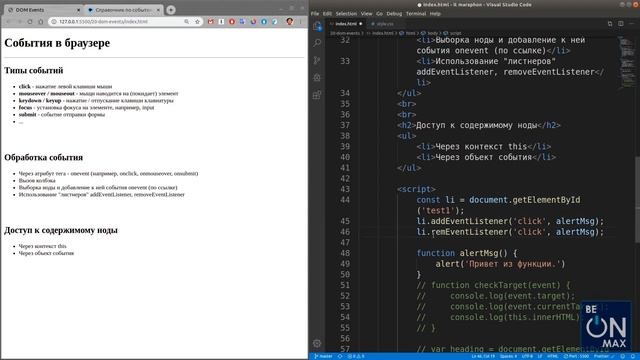640x360 pixels.
Task: Click 'alertMsg' in the function declaration on line 48
Action: click(x=479, y=253)
